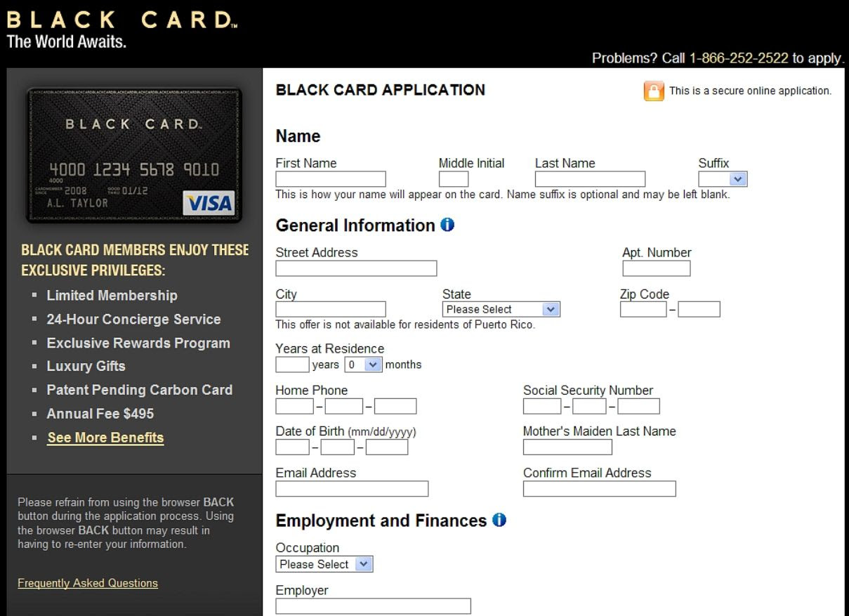The width and height of the screenshot is (849, 616).
Task: Focus the Email Address field
Action: (352, 489)
